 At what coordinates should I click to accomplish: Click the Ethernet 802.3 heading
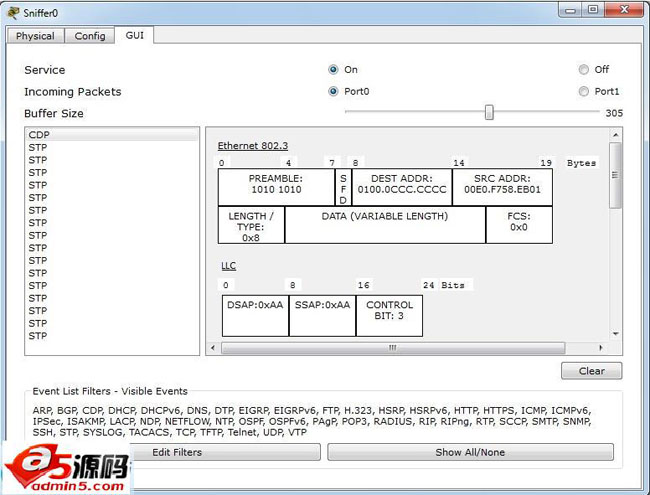[x=253, y=146]
